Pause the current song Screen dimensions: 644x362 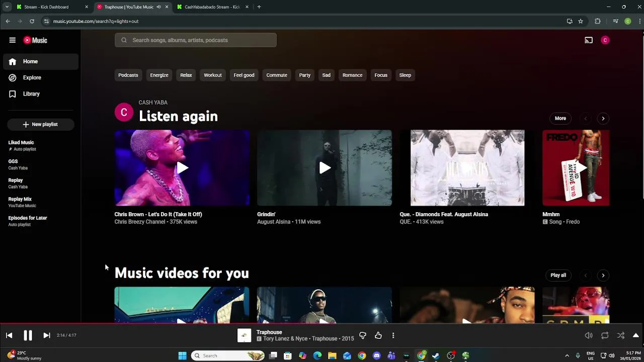(x=28, y=335)
